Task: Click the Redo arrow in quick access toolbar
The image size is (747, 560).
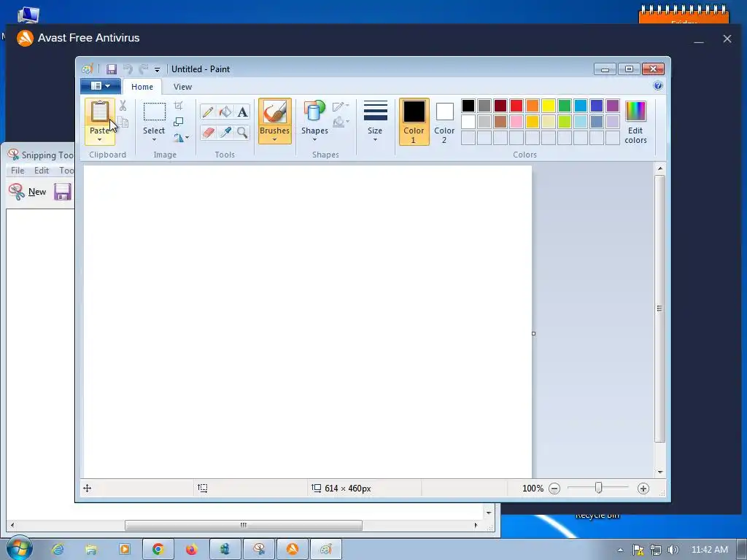Action: click(x=144, y=69)
